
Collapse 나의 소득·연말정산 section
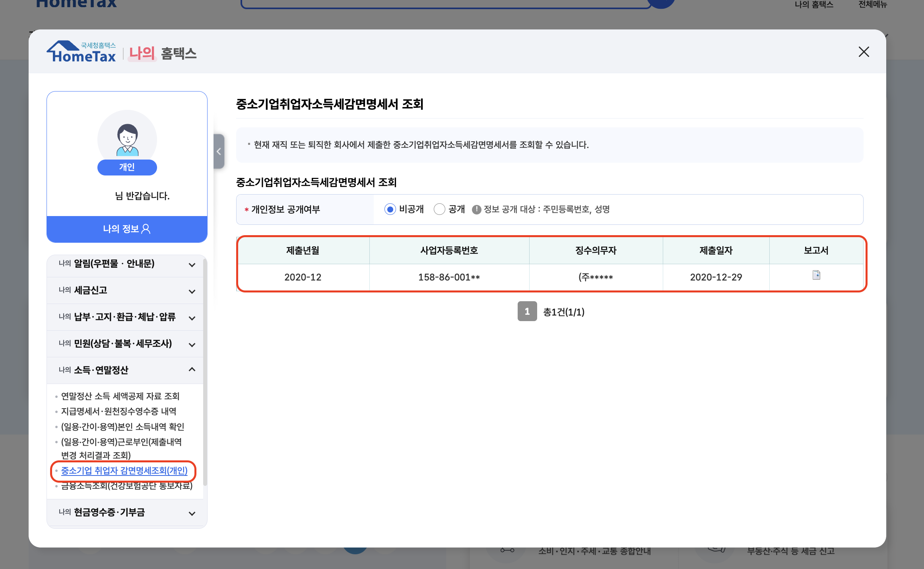click(192, 370)
